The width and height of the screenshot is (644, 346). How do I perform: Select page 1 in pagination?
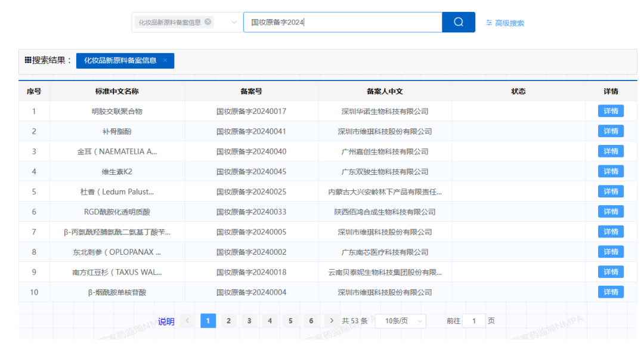point(208,321)
